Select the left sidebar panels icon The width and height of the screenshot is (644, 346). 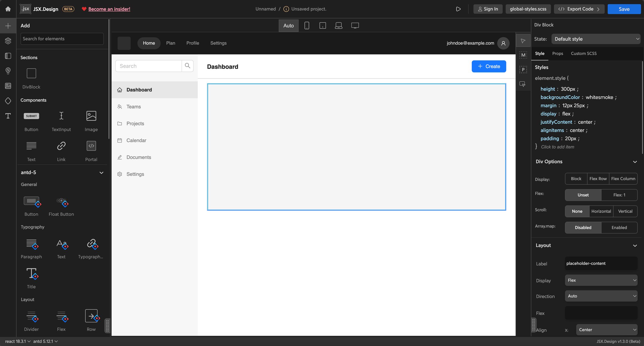8,56
